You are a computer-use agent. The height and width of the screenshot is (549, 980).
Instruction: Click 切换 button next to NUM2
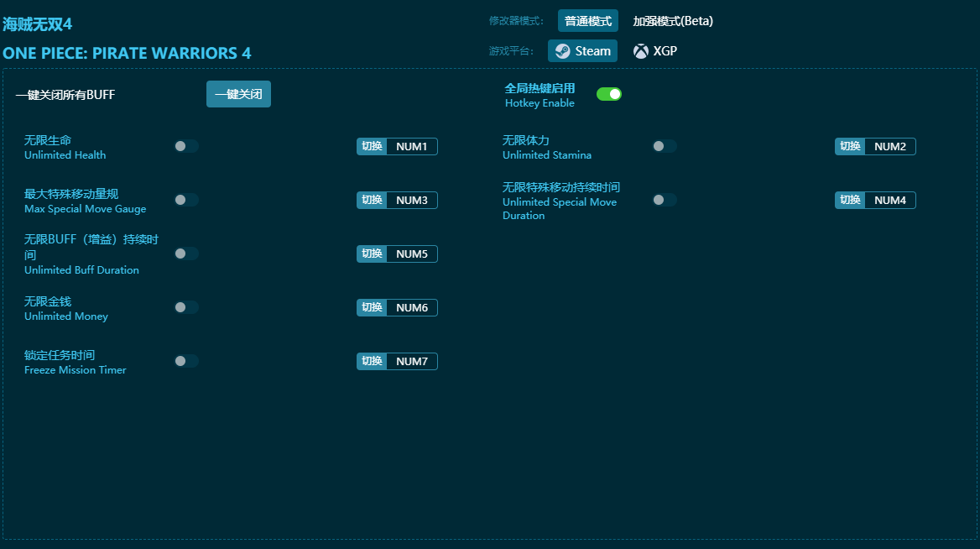(850, 147)
